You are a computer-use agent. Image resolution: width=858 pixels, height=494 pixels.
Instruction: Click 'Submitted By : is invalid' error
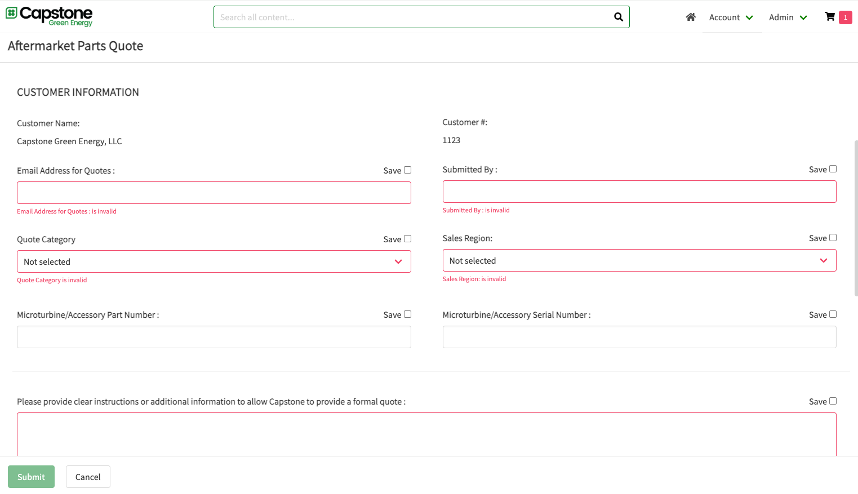click(476, 210)
